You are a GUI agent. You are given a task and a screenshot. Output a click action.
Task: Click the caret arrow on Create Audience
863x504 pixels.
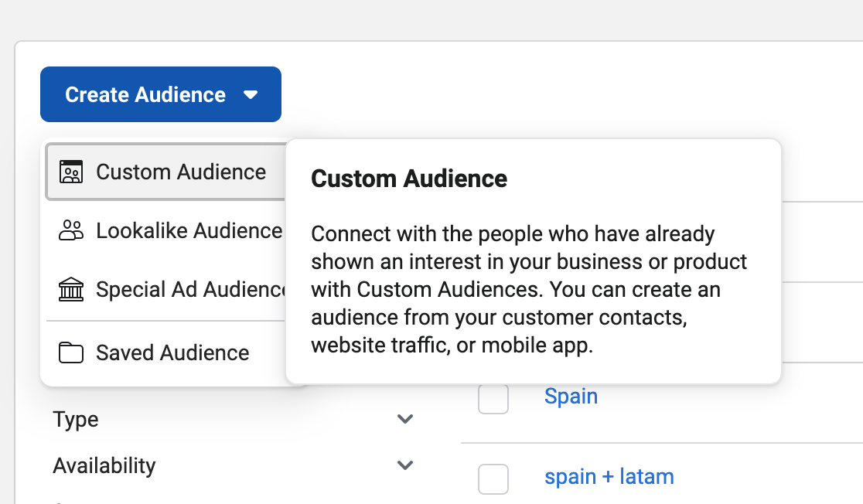coord(250,95)
